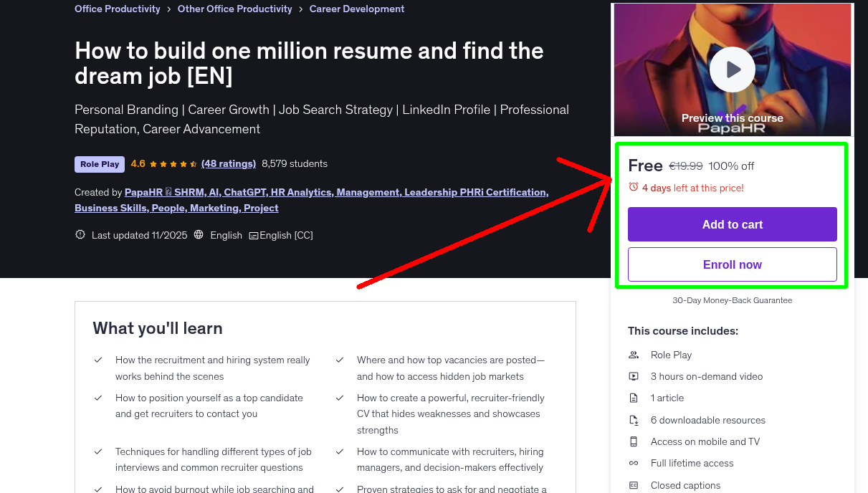Viewport: 868px width, 493px height.
Task: Click the article document icon
Action: (x=634, y=398)
